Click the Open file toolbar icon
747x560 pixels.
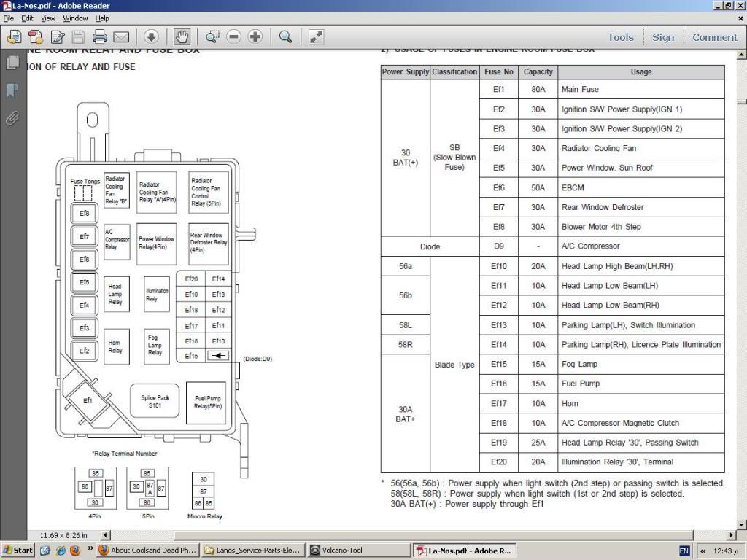point(14,36)
